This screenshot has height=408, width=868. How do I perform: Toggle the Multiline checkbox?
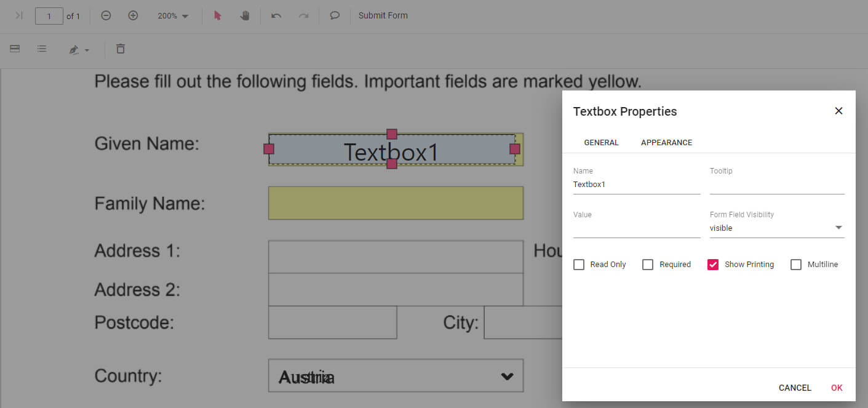click(x=797, y=264)
